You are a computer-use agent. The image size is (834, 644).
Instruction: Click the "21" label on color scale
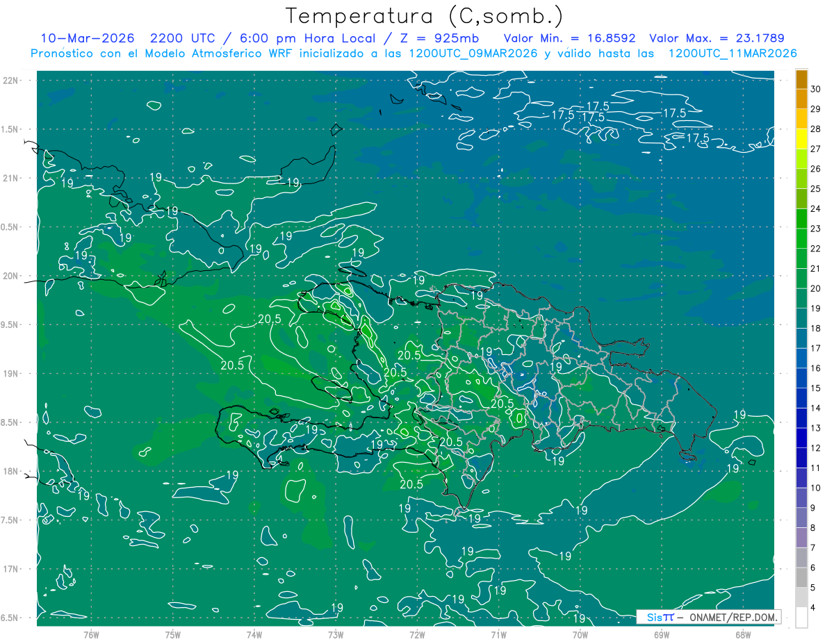click(816, 268)
